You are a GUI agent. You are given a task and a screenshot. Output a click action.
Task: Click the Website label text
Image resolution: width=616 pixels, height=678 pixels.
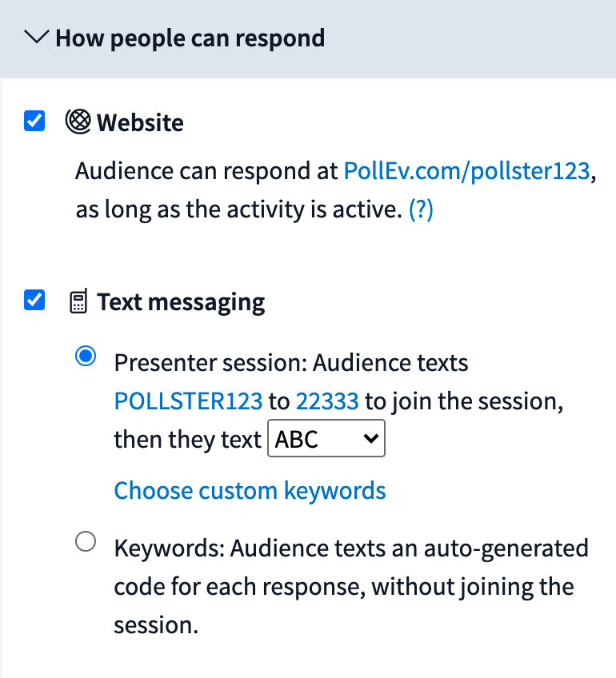pyautogui.click(x=140, y=122)
